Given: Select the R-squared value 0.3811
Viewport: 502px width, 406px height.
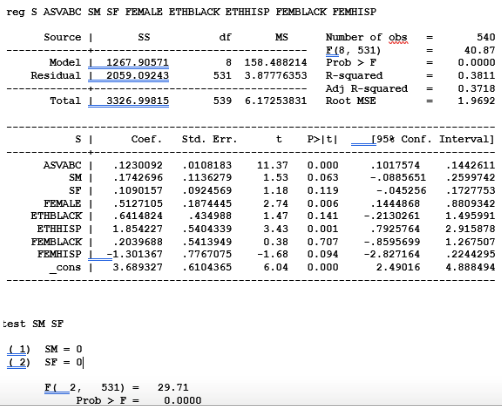Looking at the screenshot, I should point(476,76).
